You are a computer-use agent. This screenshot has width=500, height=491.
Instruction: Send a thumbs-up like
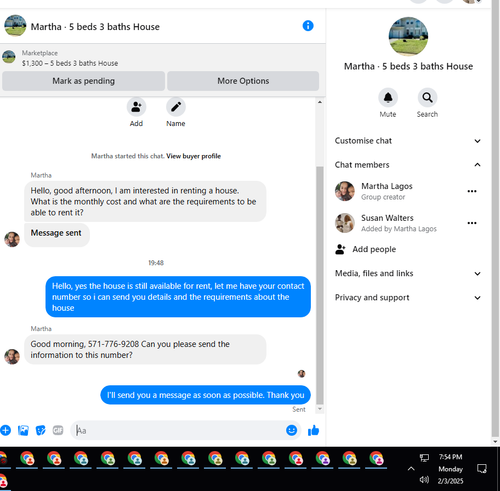pos(313,430)
